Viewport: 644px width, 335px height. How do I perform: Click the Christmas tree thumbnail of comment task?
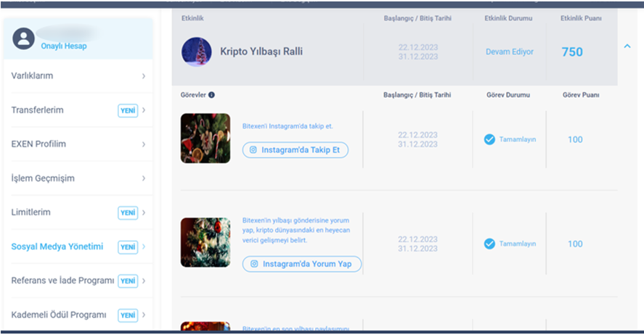pos(205,242)
